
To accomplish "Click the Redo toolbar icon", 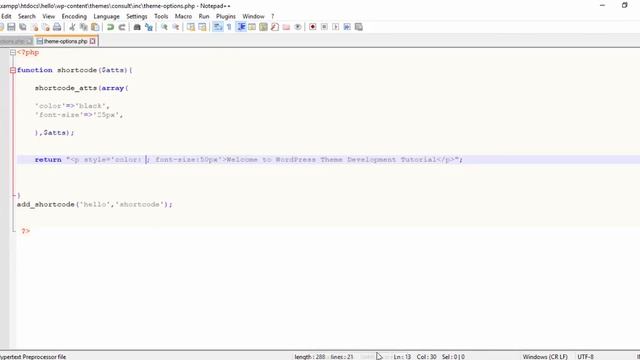I will point(122,27).
